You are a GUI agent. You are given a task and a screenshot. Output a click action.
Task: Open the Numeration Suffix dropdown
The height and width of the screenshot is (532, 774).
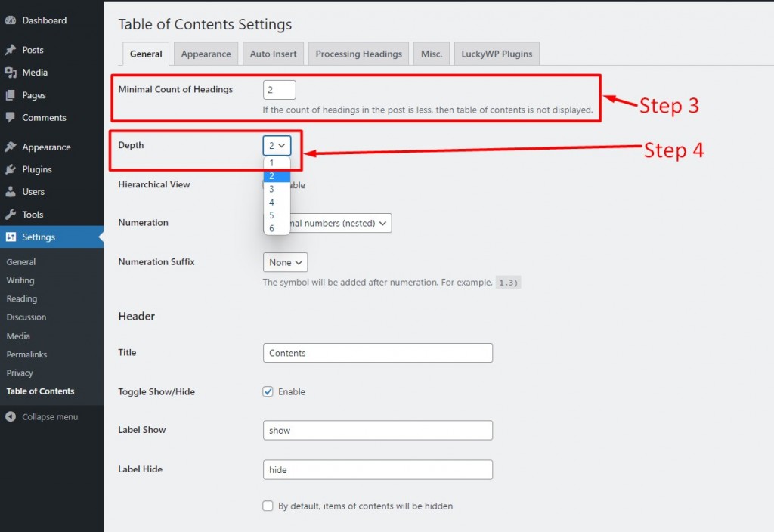[285, 262]
